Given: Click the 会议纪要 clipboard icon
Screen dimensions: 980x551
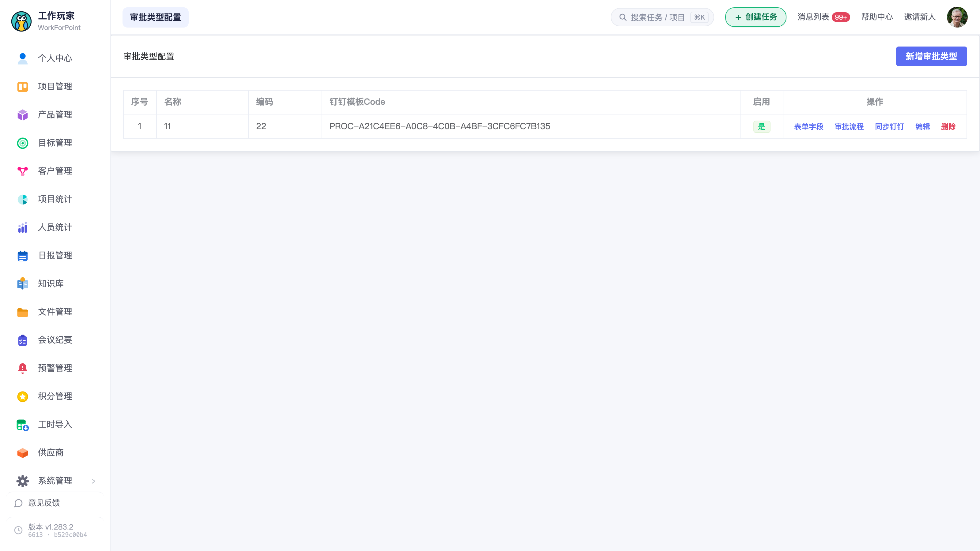Looking at the screenshot, I should (22, 340).
